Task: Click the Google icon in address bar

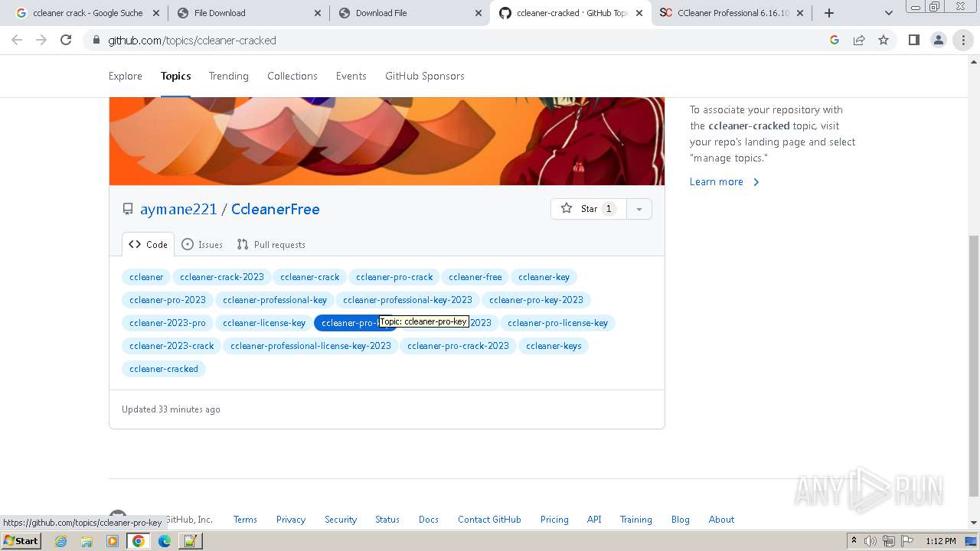Action: click(835, 40)
